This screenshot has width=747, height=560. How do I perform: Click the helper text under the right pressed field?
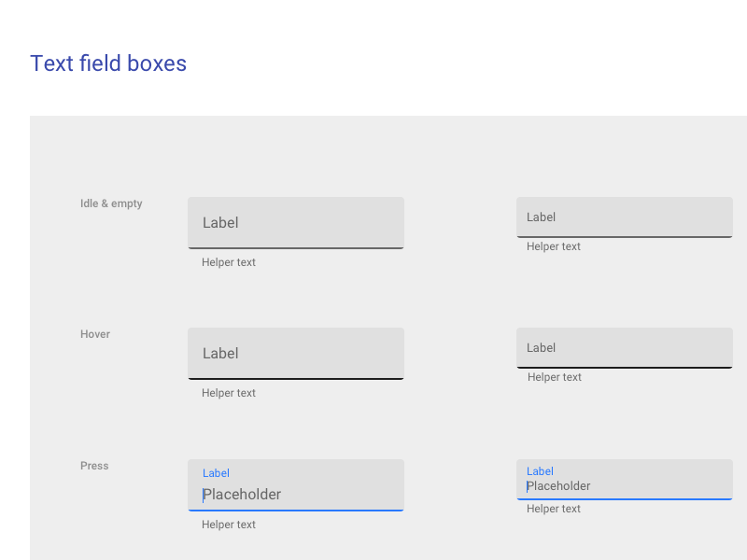553,508
